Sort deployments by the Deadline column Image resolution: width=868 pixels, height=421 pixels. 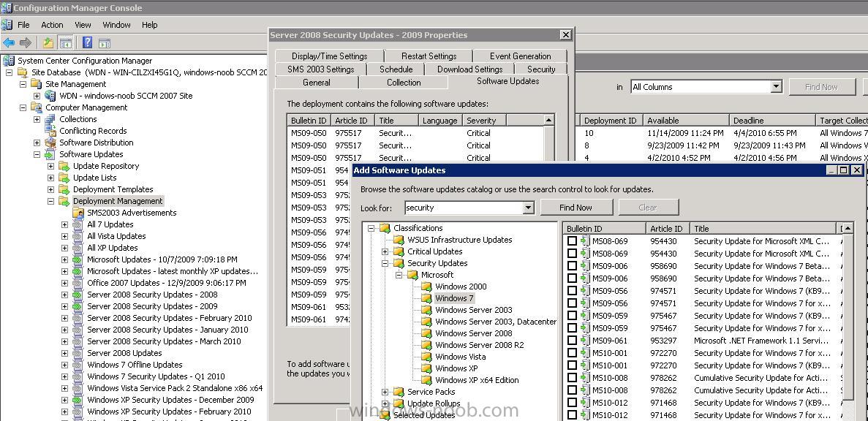coord(771,121)
